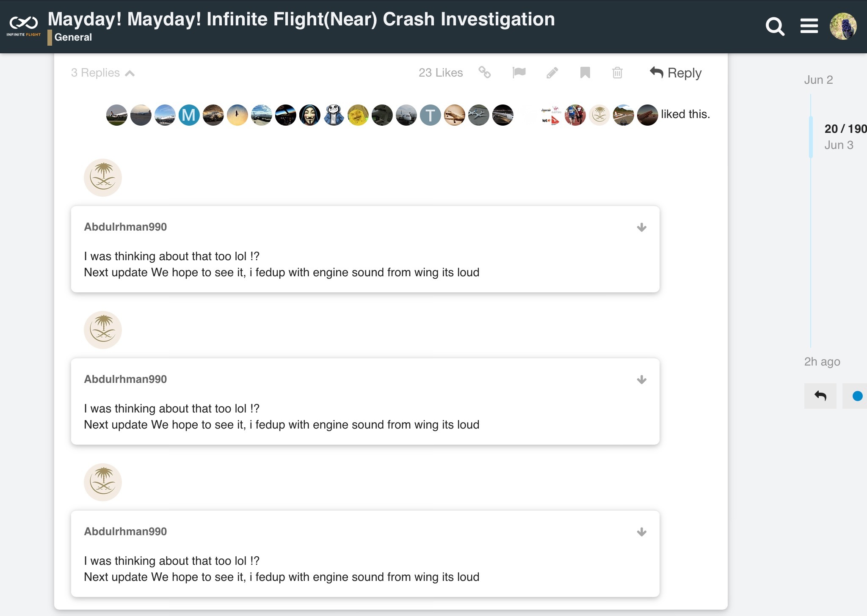The height and width of the screenshot is (616, 867).
Task: Open your profile avatar menu
Action: [x=843, y=26]
